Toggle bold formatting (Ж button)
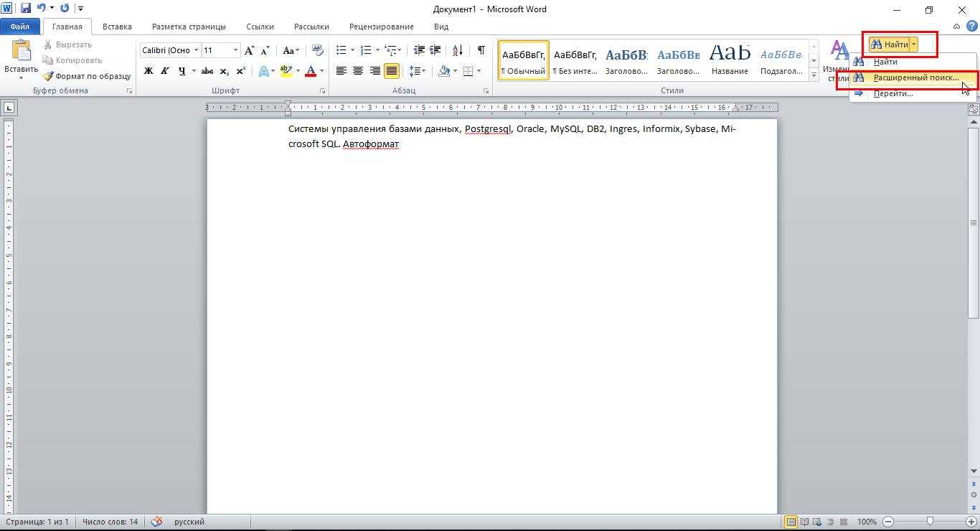 pyautogui.click(x=149, y=71)
